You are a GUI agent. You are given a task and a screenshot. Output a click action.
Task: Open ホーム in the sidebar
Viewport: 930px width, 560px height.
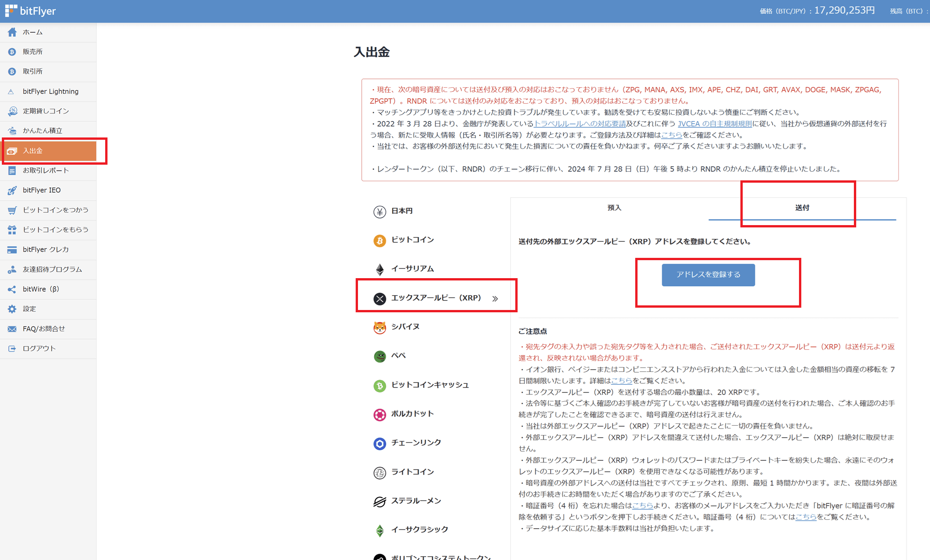(48, 32)
